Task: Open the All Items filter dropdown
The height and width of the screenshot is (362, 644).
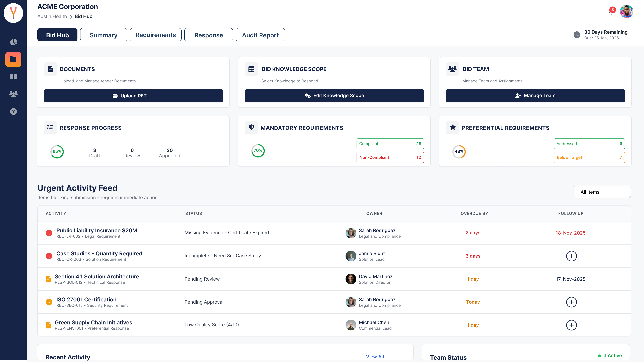Action: [602, 192]
